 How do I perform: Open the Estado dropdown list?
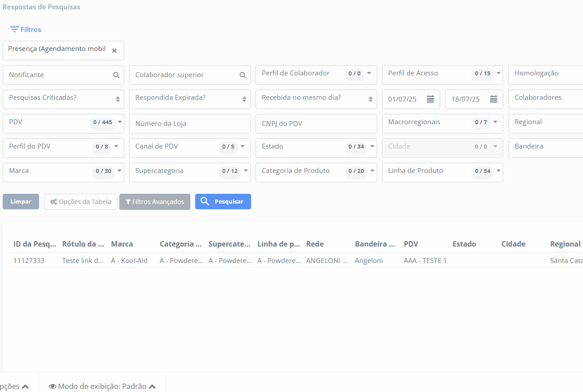click(372, 146)
